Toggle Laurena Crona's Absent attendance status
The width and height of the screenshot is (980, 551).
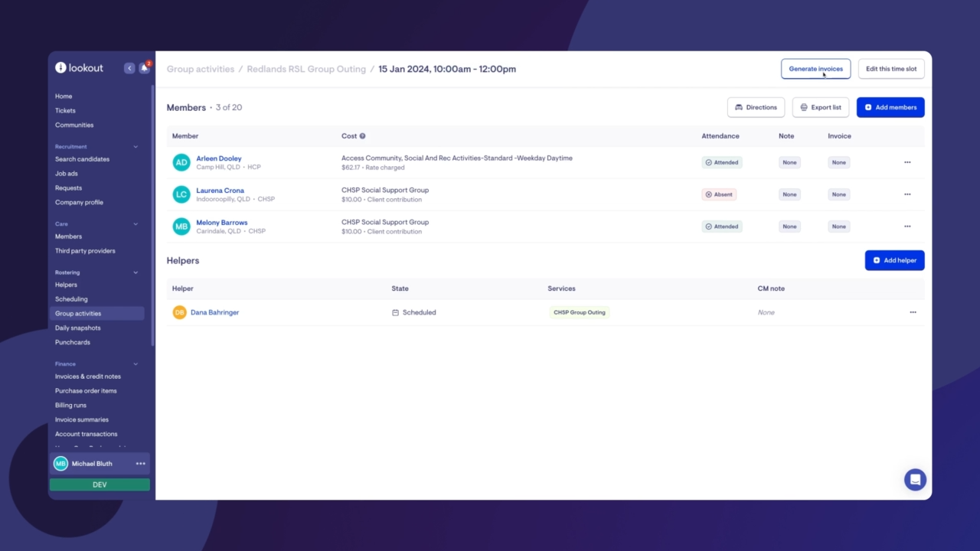(719, 194)
